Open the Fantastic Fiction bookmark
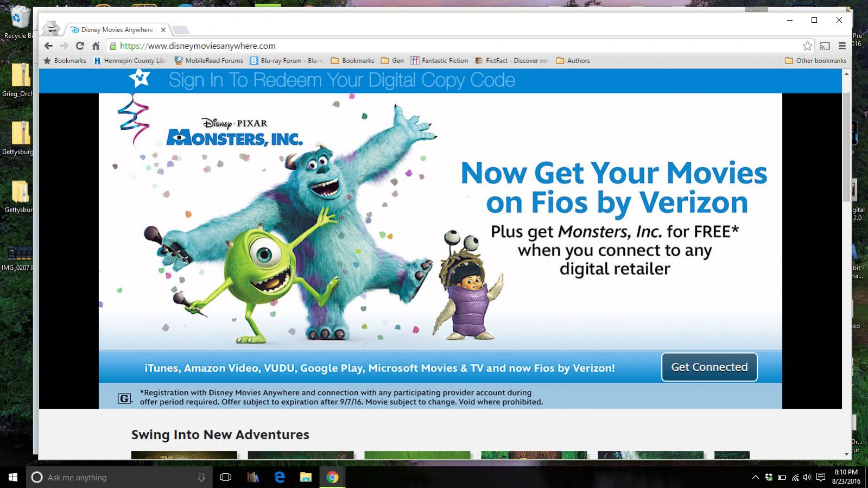Image resolution: width=868 pixels, height=488 pixels. (439, 61)
